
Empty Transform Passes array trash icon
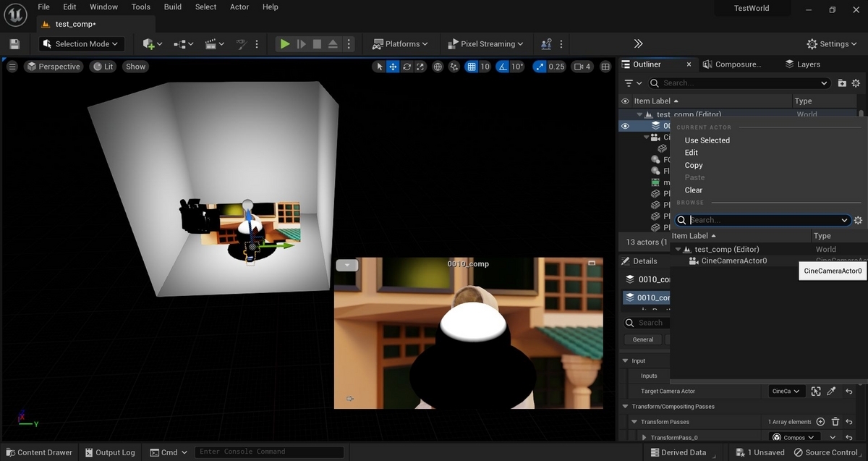click(835, 422)
